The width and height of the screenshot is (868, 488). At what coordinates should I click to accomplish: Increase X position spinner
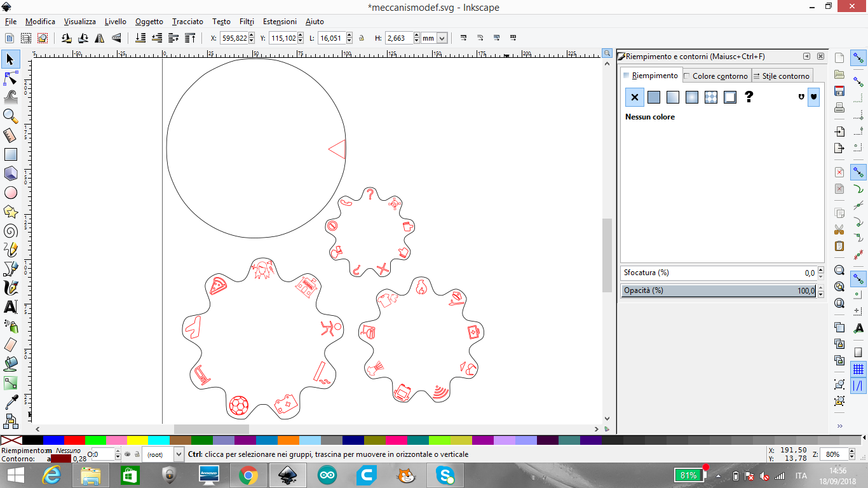[x=252, y=36]
